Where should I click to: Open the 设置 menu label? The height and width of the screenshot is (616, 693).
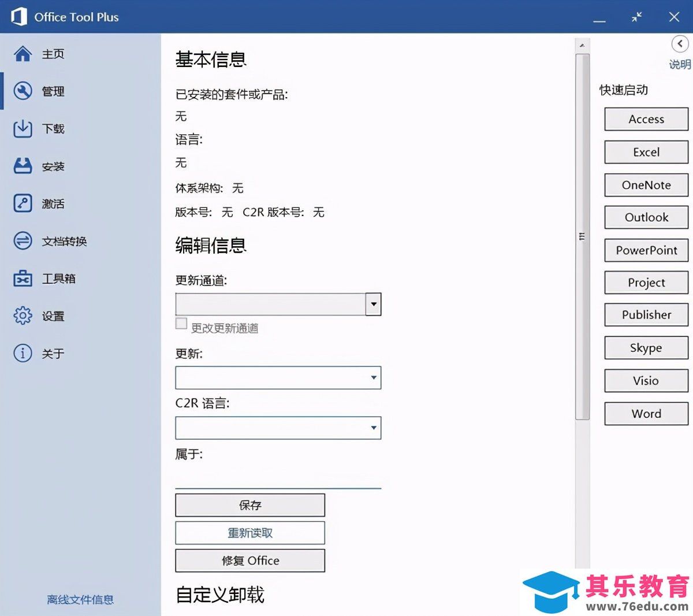pyautogui.click(x=53, y=316)
